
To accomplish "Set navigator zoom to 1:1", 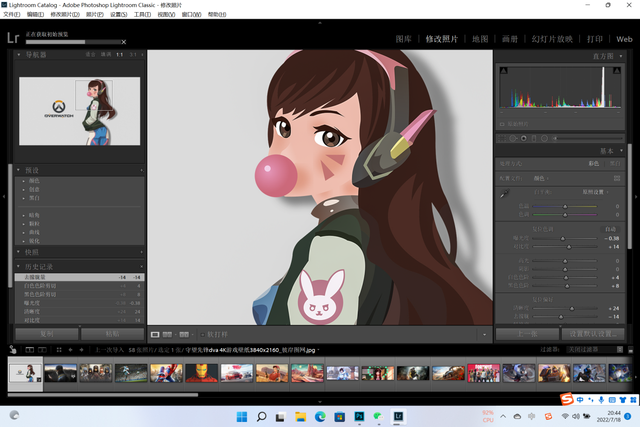I will coord(120,54).
